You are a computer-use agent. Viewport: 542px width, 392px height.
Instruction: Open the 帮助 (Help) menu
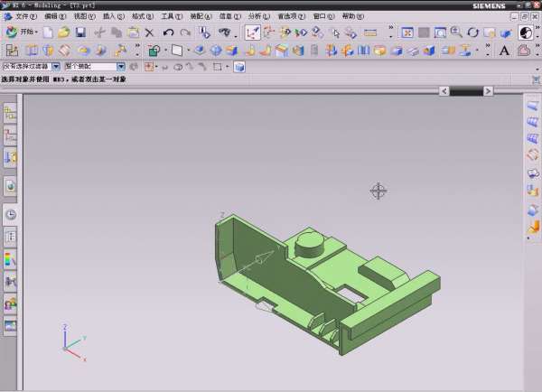tap(353, 16)
